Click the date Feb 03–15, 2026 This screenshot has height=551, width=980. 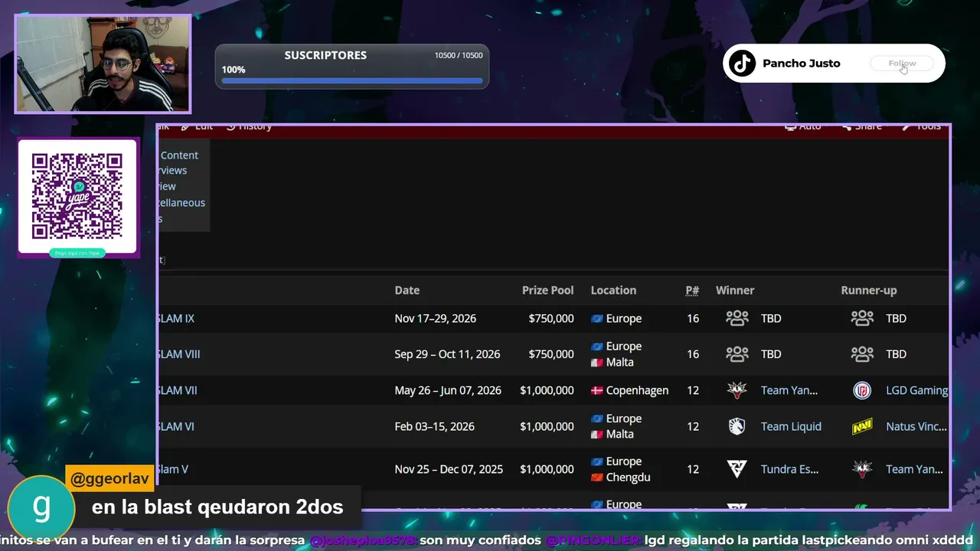(435, 426)
